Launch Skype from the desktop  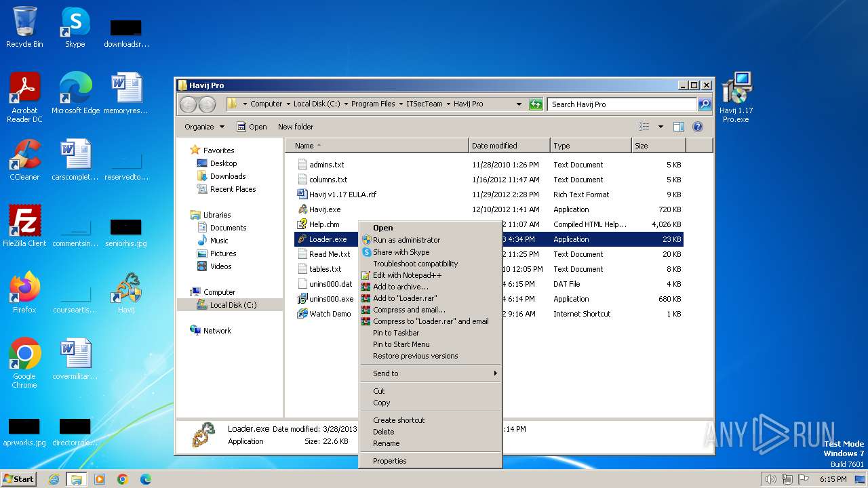[75, 27]
